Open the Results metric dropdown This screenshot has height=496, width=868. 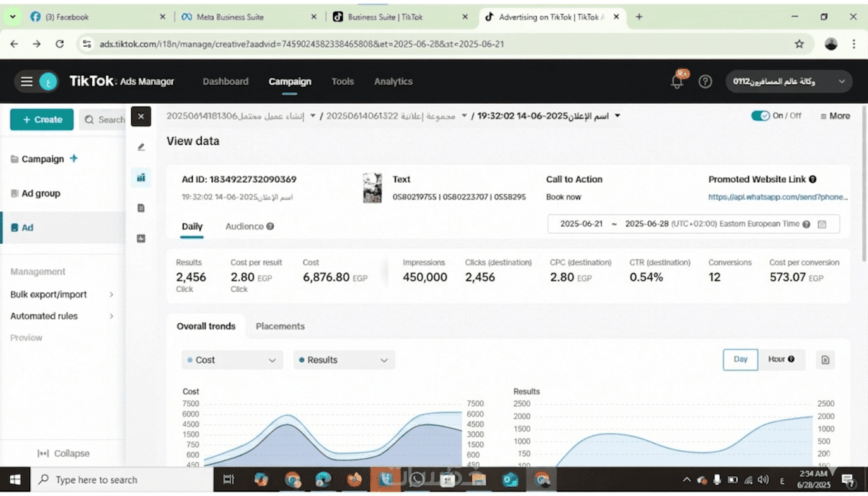point(344,360)
